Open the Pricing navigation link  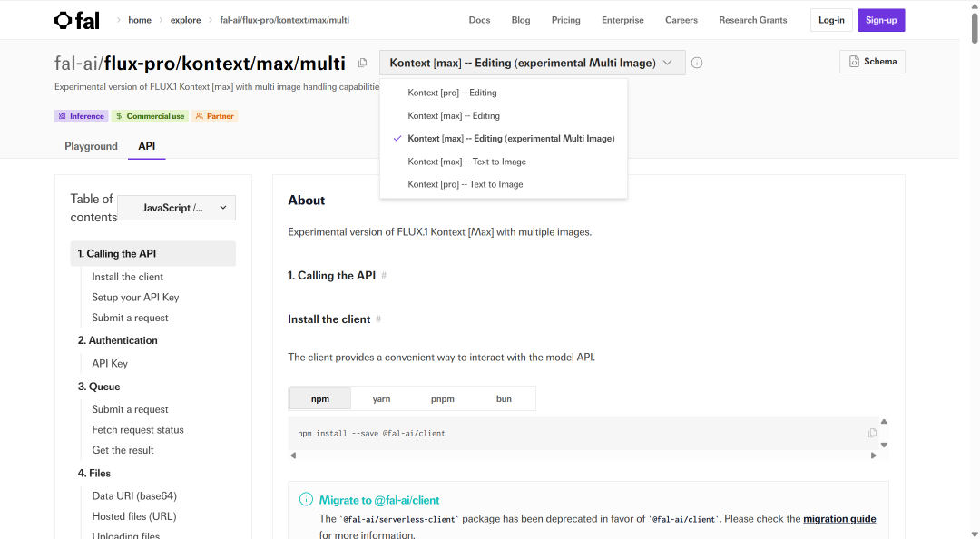(x=565, y=20)
